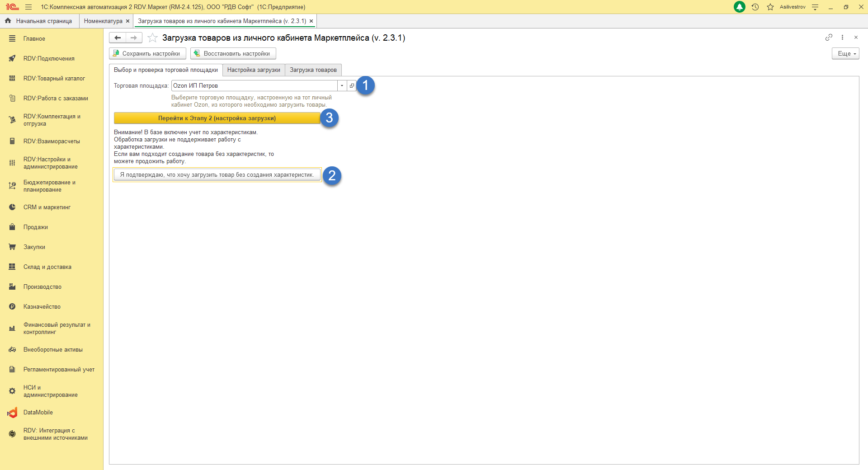Viewport: 868px width, 470px height.
Task: Open RDV:Работа с заказами section
Action: coord(52,98)
